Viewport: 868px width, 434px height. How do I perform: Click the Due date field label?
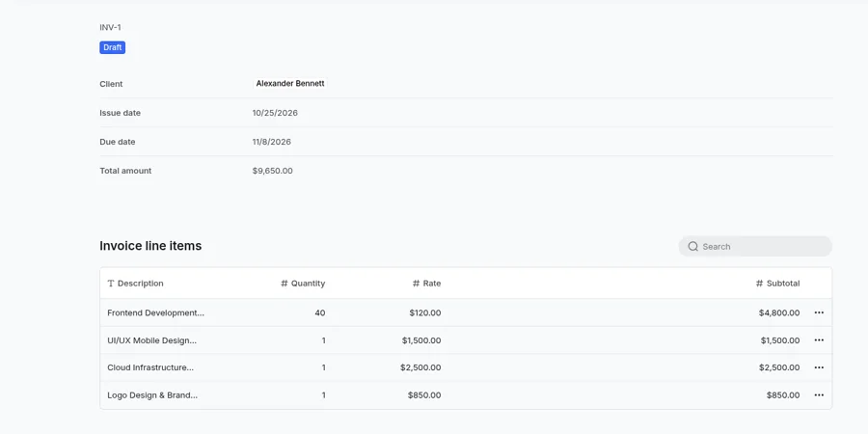(118, 142)
